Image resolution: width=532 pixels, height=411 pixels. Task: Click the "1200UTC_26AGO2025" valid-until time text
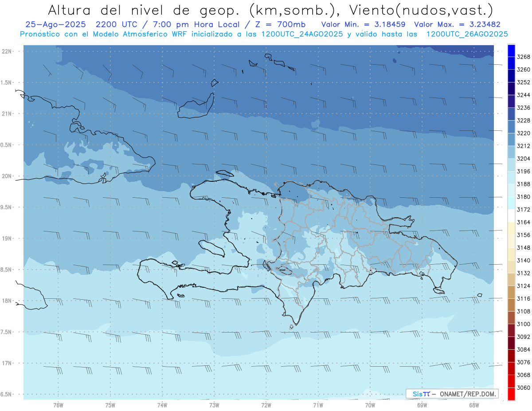[x=467, y=34]
